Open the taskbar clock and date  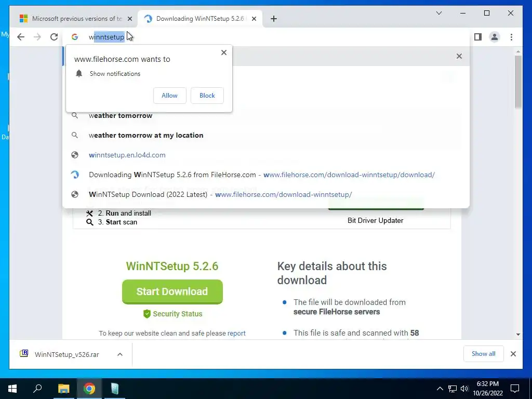pos(488,389)
